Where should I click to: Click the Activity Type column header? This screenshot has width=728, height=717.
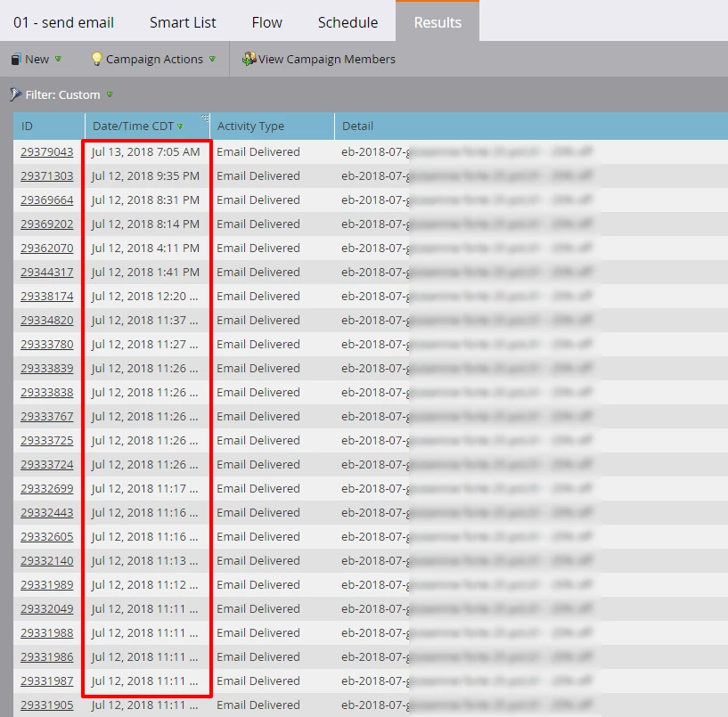pyautogui.click(x=272, y=126)
